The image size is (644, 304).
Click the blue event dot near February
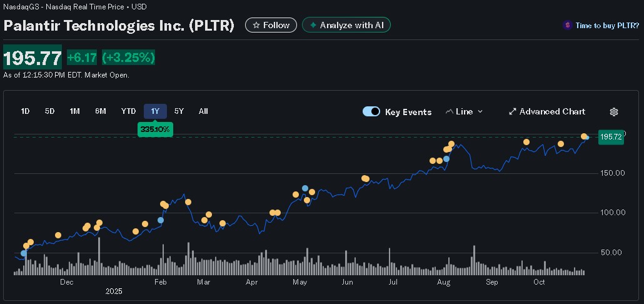pyautogui.click(x=161, y=220)
